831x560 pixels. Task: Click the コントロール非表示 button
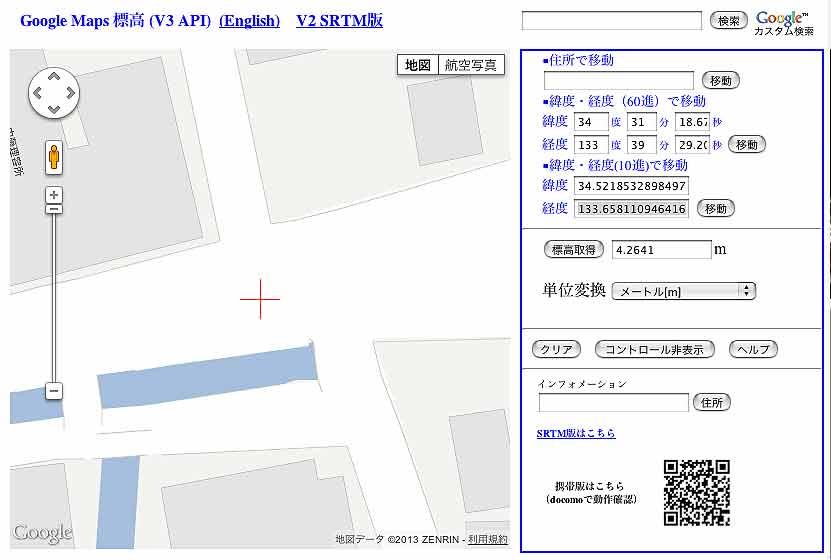coord(655,349)
